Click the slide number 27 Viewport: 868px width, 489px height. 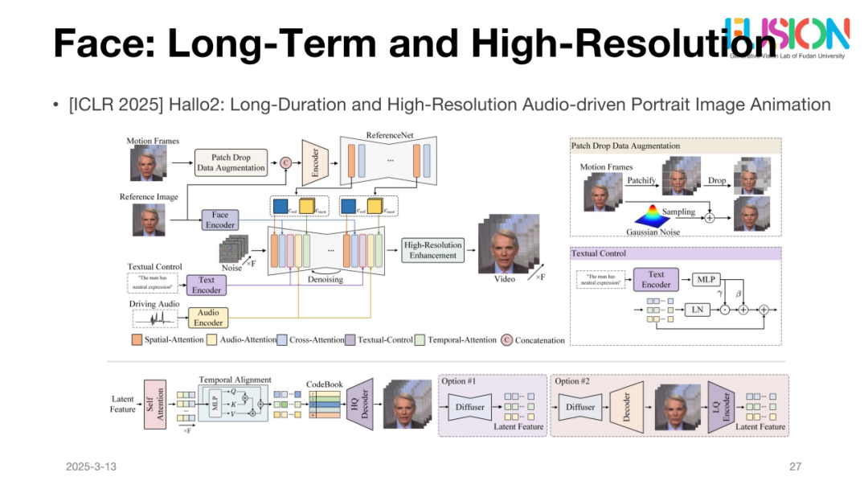pos(796,466)
